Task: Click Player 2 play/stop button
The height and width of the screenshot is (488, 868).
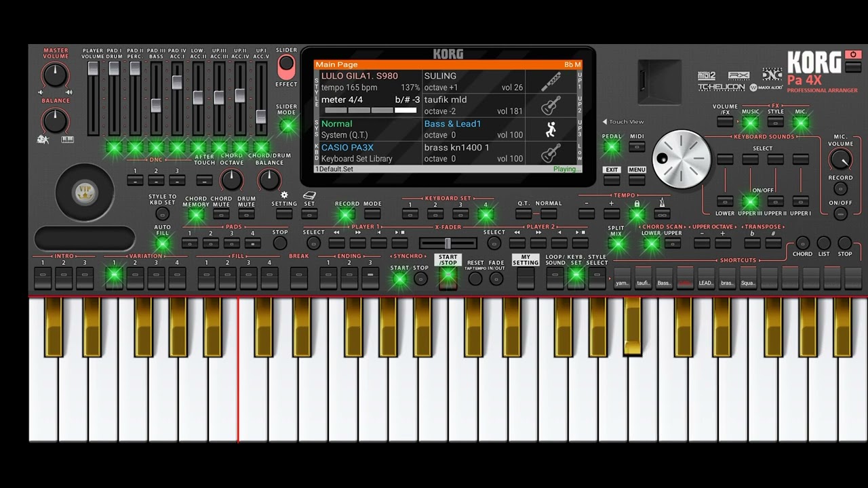Action: [580, 243]
